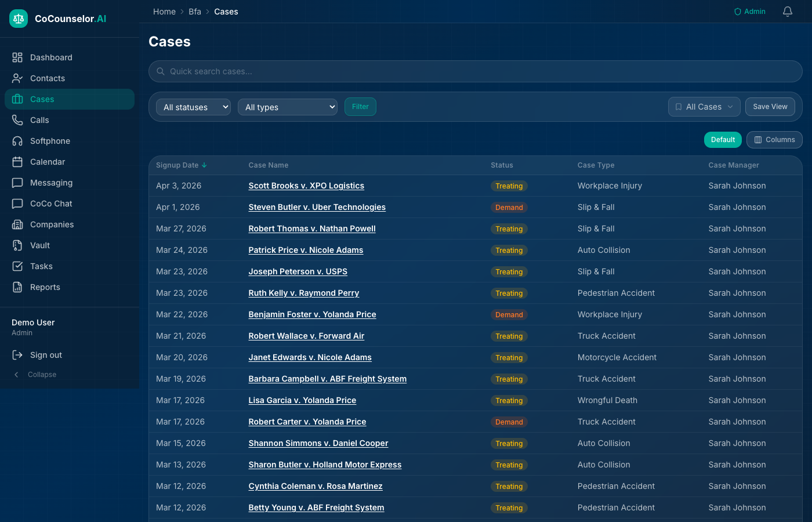Viewport: 812px width, 522px height.
Task: Open Ruth Kelly v. Raymond Perry case
Action: pos(304,293)
